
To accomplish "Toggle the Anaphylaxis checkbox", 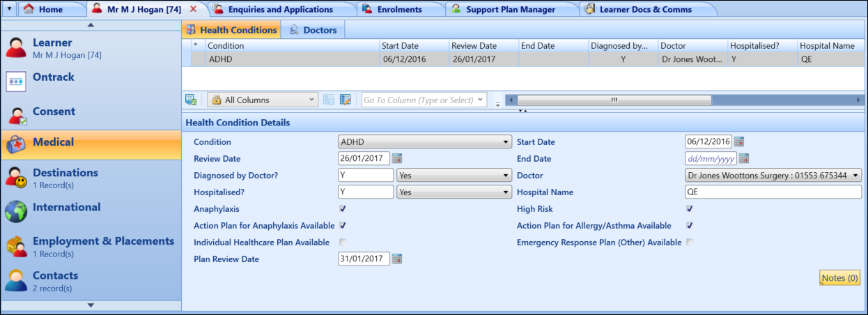I will pos(342,208).
